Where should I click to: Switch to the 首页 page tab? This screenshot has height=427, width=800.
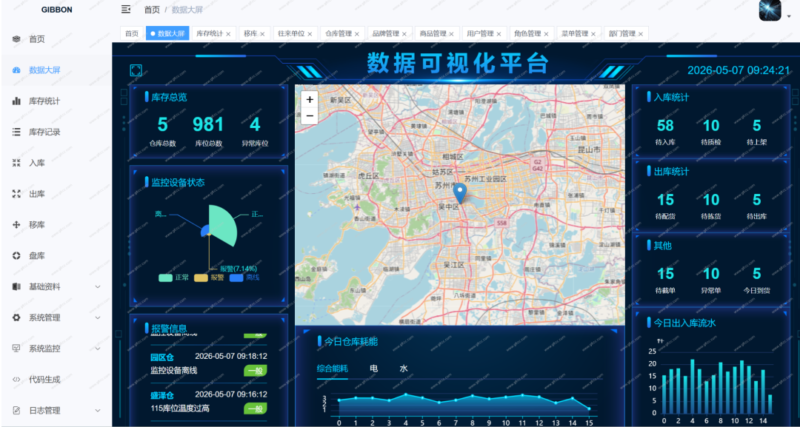click(132, 34)
